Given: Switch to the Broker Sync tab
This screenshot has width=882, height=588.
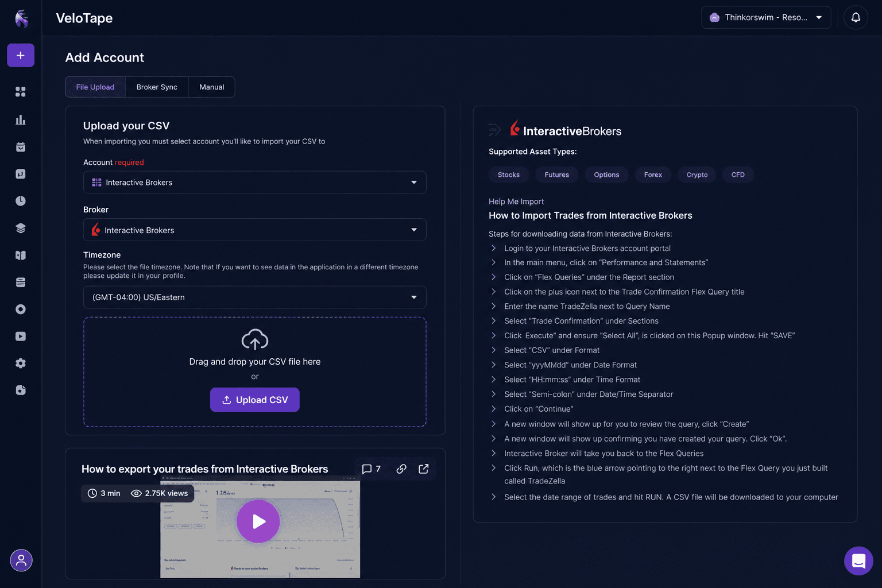Looking at the screenshot, I should [x=157, y=87].
